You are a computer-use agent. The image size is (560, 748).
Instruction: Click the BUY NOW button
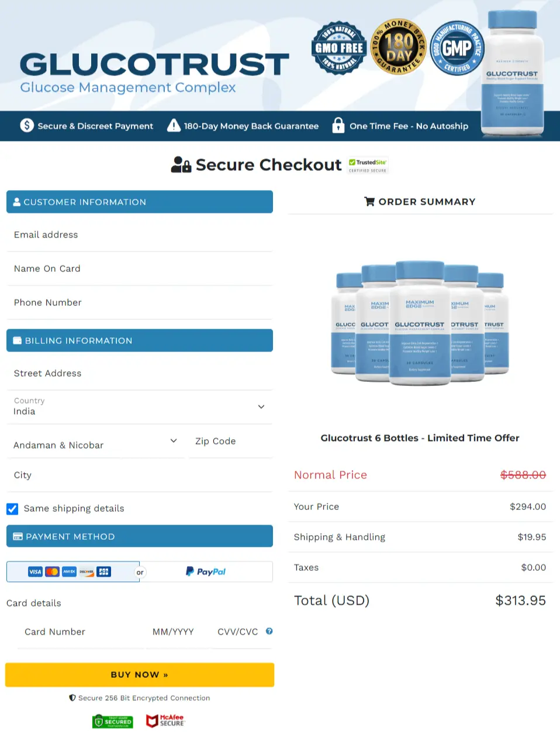[139, 674]
